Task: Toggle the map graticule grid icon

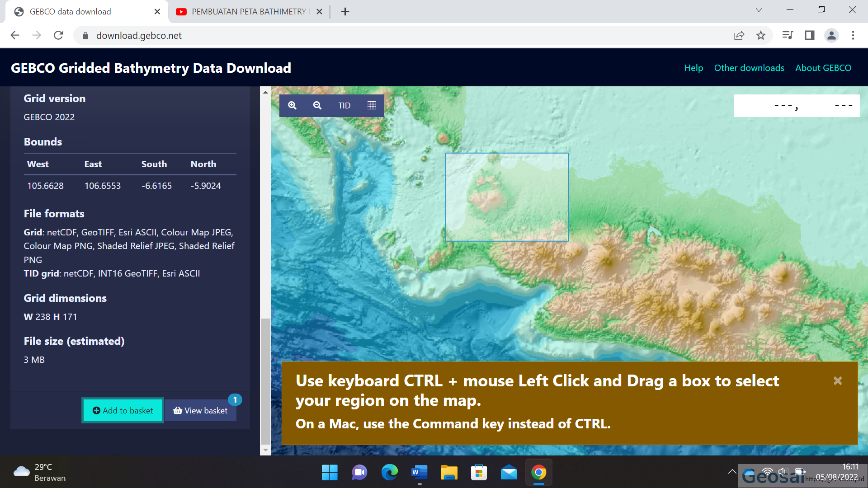Action: click(x=372, y=105)
